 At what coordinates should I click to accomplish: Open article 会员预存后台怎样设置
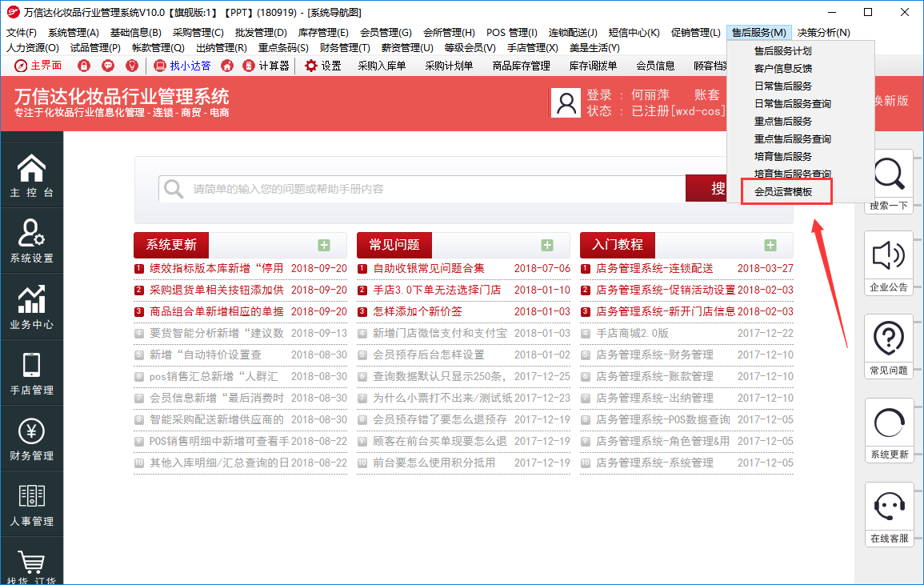[429, 355]
